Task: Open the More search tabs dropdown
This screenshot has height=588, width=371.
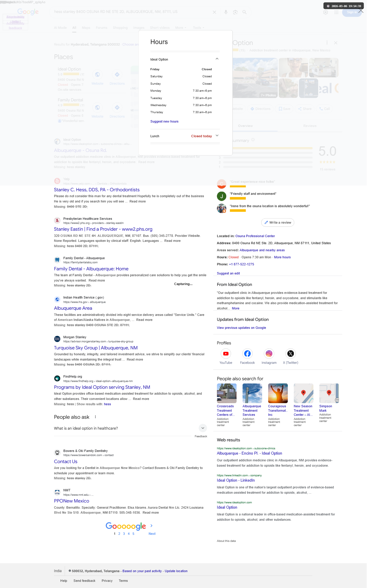Action: (x=181, y=28)
